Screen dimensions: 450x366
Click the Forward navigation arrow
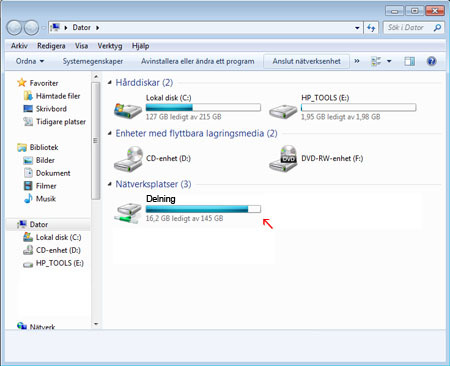coord(31,28)
